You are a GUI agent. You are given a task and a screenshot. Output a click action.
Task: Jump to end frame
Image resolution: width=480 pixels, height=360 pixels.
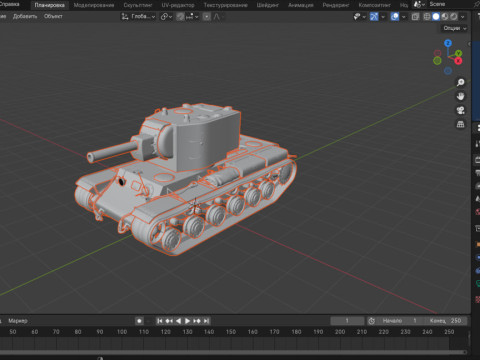click(206, 321)
